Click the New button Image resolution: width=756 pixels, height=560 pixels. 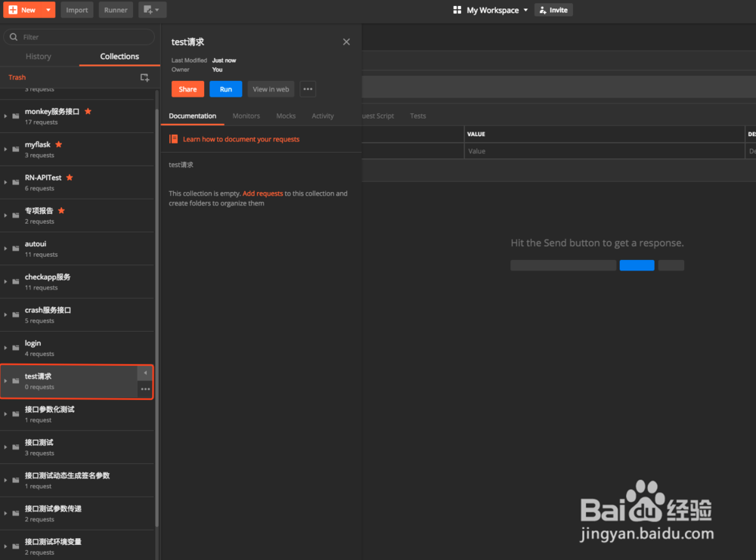click(22, 10)
